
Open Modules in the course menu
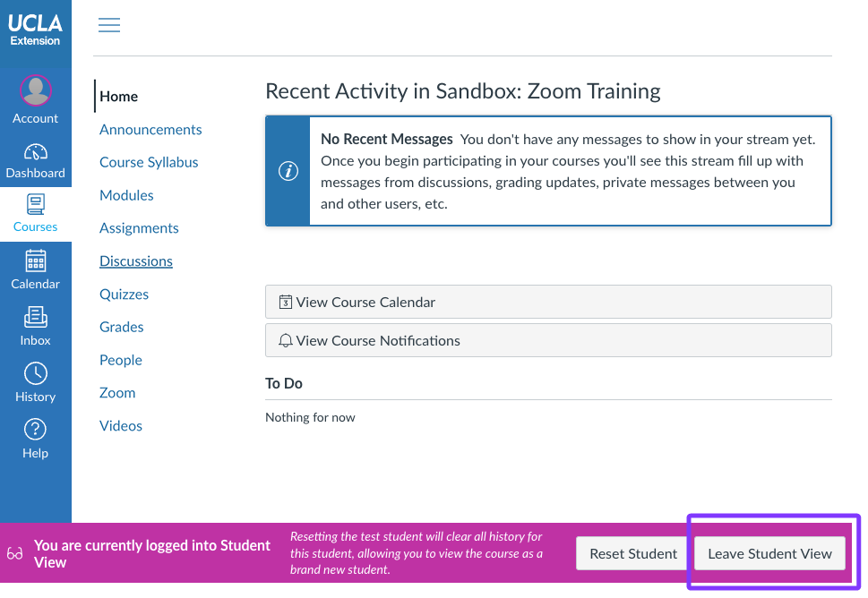click(126, 195)
